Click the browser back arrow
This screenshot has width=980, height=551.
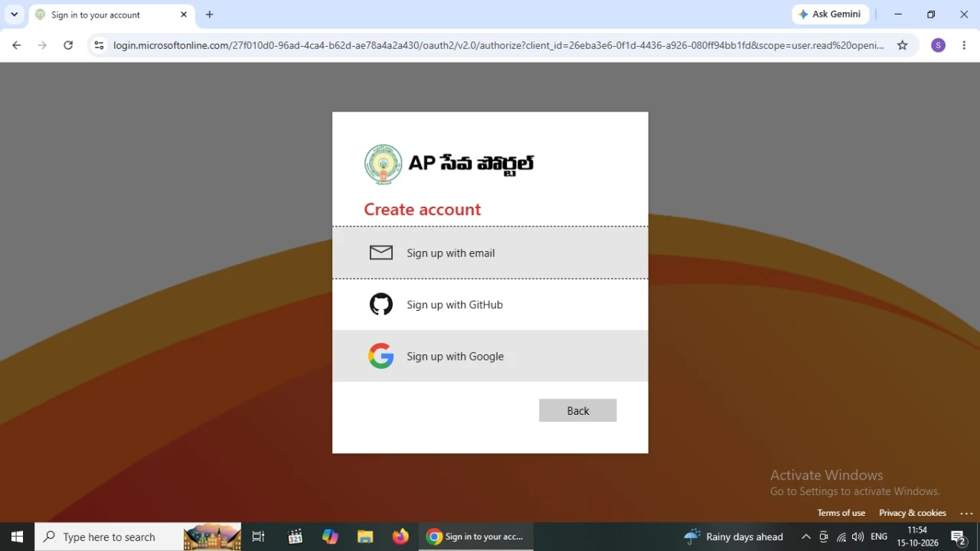(x=16, y=45)
